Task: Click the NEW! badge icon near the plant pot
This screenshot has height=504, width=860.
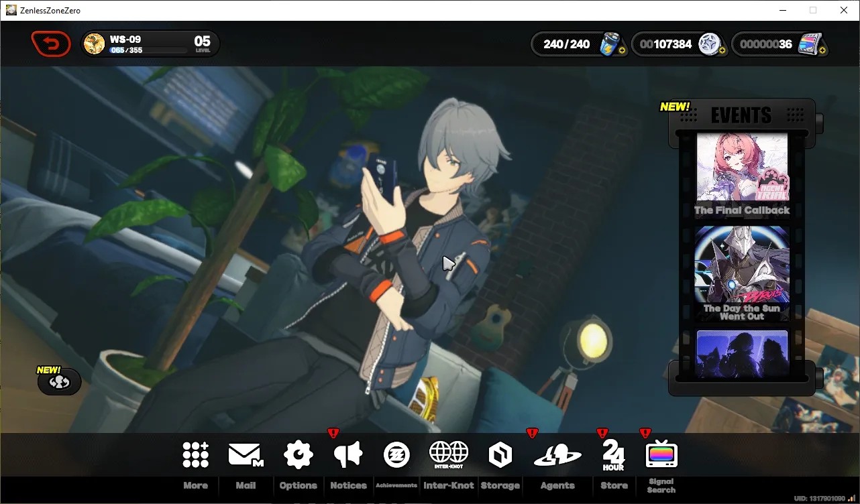Action: tap(60, 382)
